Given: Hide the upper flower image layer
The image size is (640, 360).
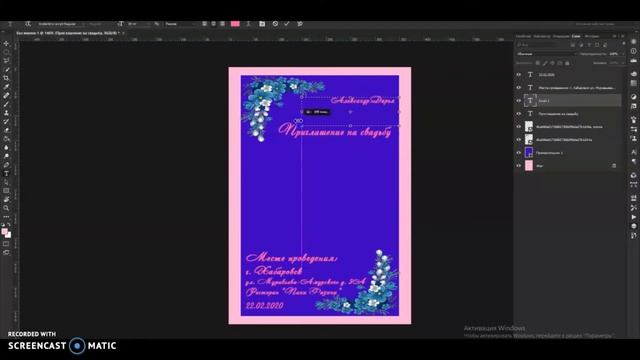Looking at the screenshot, I should (519, 127).
